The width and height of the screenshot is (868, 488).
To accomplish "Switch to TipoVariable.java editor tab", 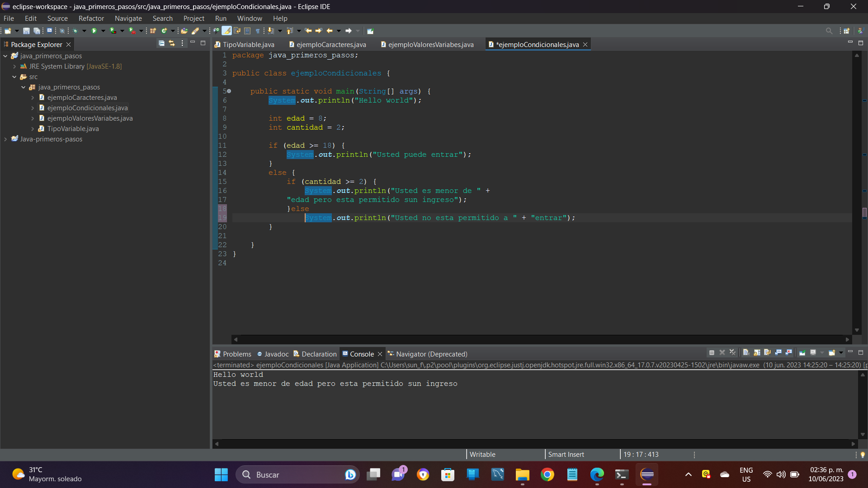I will coord(245,44).
